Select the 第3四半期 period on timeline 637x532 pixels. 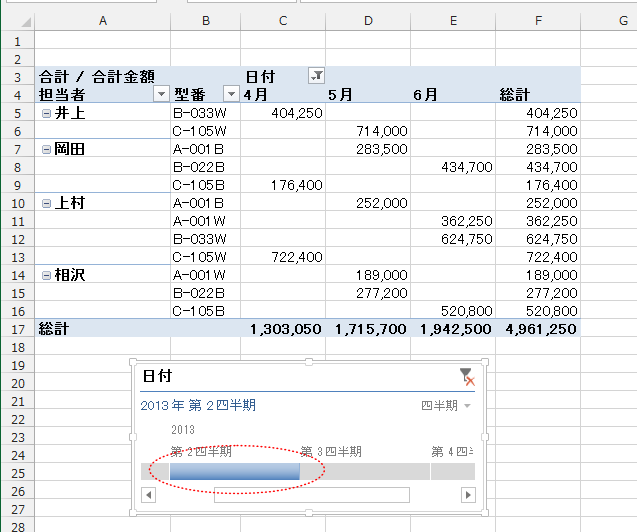pyautogui.click(x=365, y=471)
